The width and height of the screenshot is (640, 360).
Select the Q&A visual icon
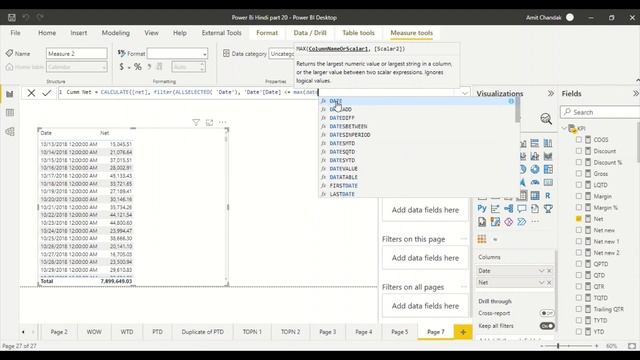tap(522, 209)
